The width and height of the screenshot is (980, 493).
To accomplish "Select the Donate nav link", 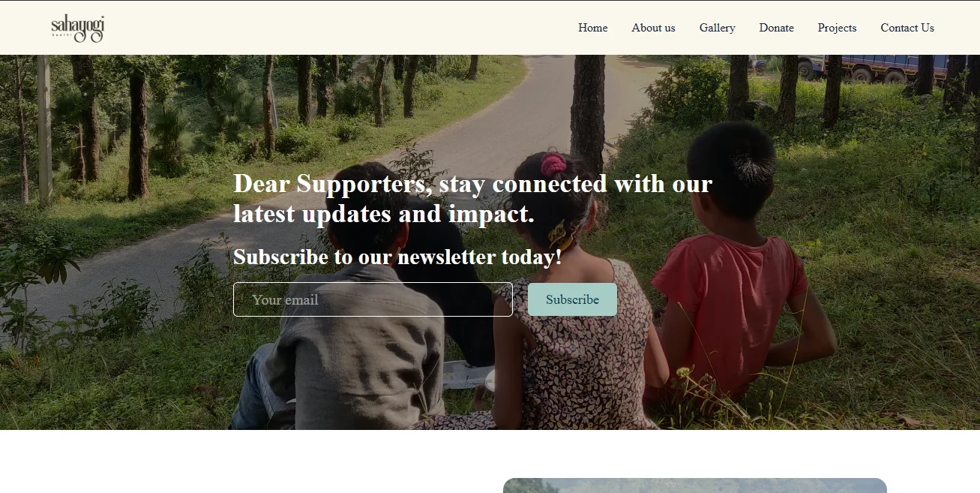I will coord(776,28).
